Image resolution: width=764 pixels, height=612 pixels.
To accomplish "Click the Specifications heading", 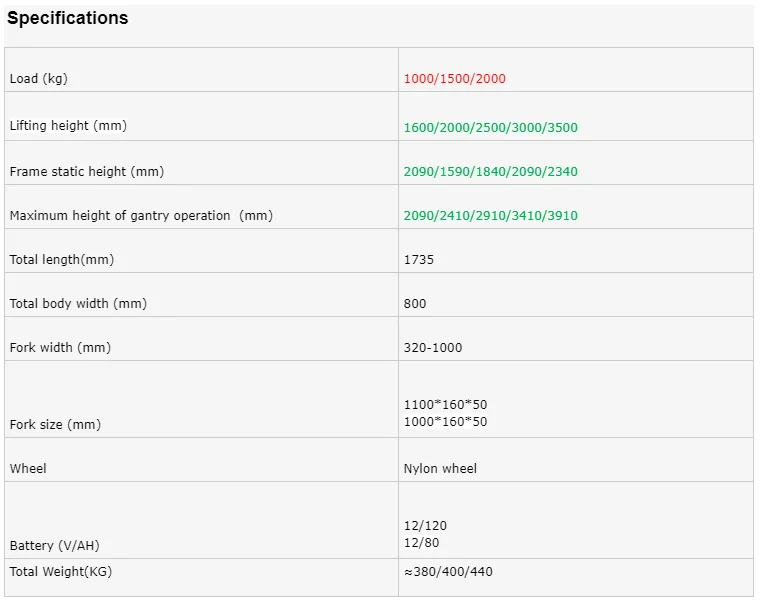I will point(68,18).
